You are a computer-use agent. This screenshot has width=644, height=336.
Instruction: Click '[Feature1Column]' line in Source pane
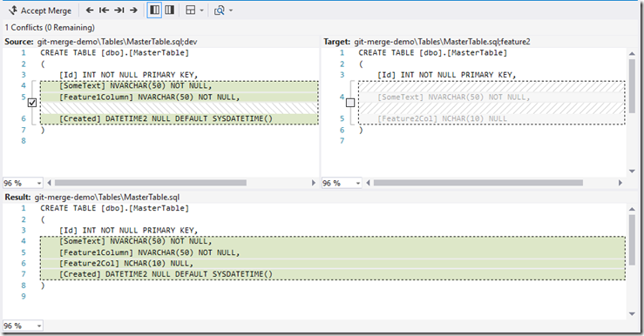click(149, 97)
